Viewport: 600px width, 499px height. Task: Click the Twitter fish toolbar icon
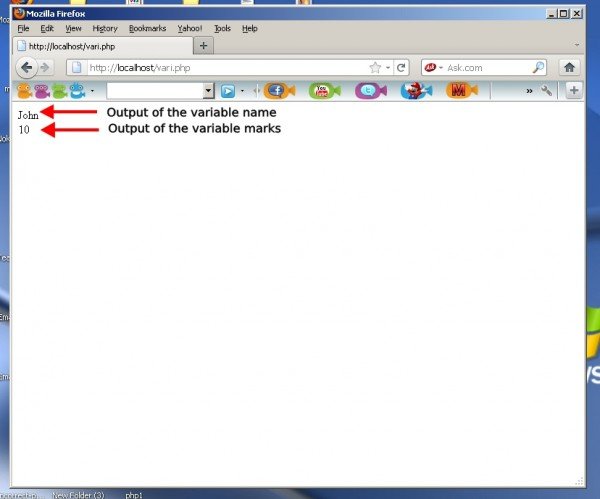click(370, 91)
